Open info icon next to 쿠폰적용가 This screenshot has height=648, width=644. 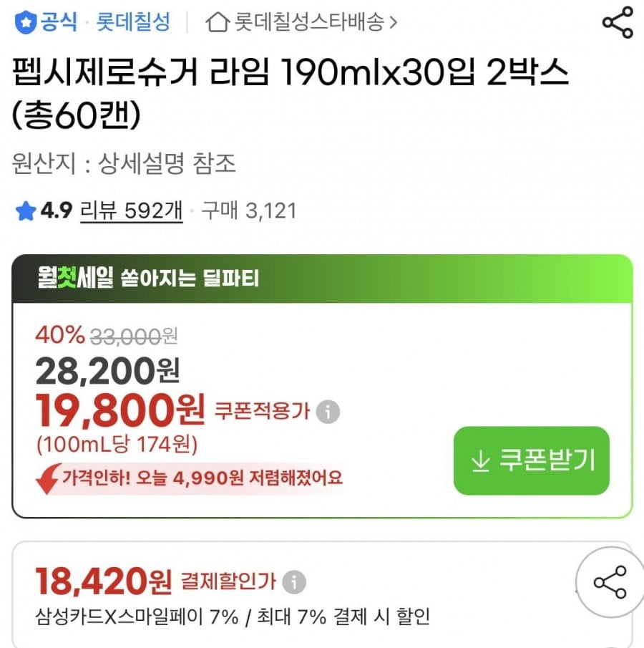click(328, 412)
